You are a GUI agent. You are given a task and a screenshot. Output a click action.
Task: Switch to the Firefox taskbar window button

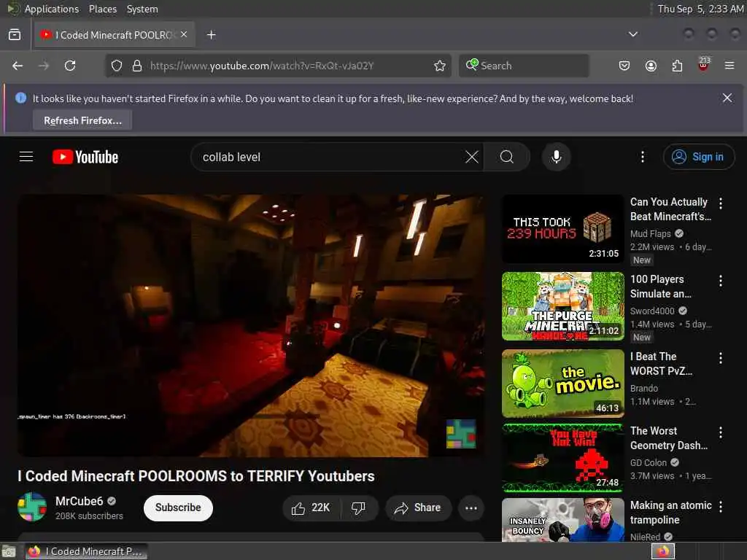pos(86,551)
